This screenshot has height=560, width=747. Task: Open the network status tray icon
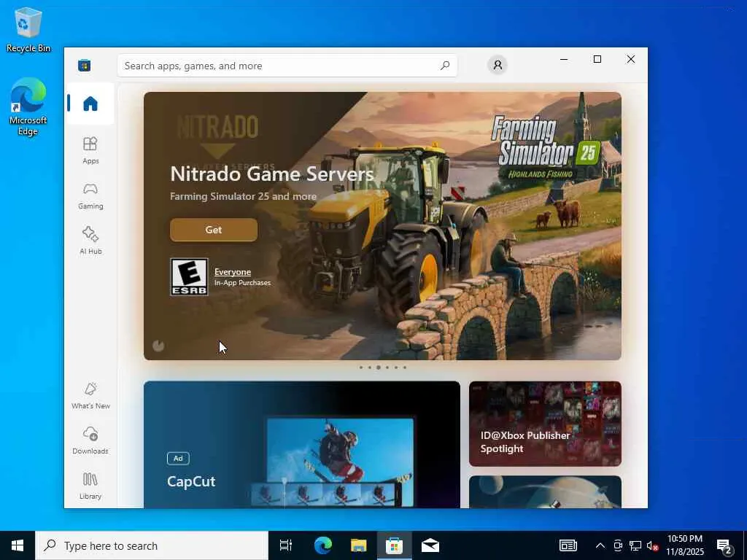click(x=635, y=545)
